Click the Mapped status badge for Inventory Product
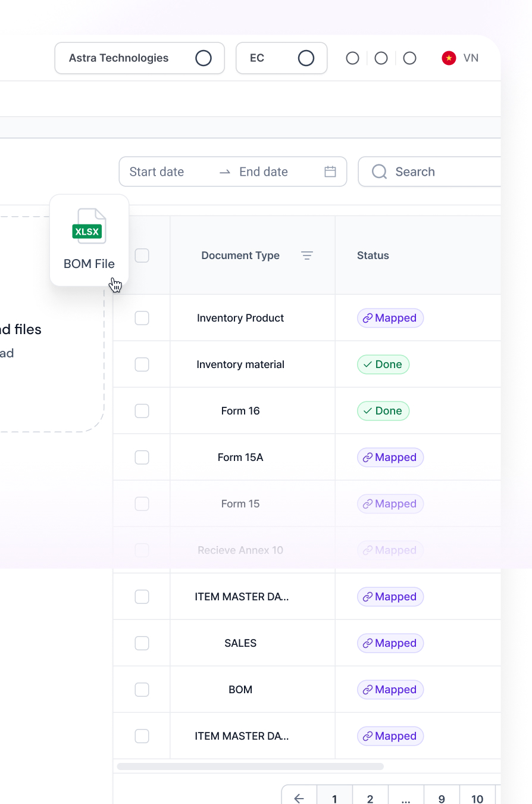The width and height of the screenshot is (532, 804). point(390,318)
